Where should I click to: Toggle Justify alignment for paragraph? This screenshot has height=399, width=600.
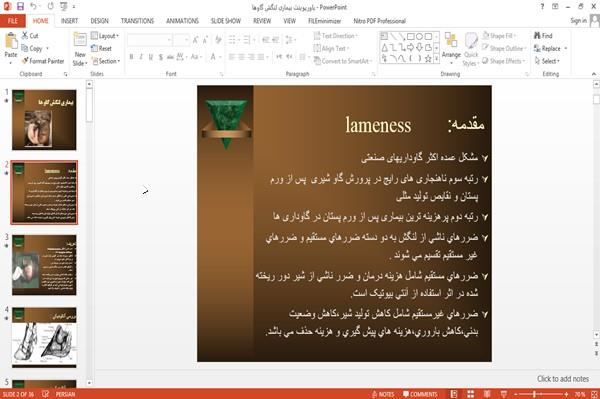261,57
